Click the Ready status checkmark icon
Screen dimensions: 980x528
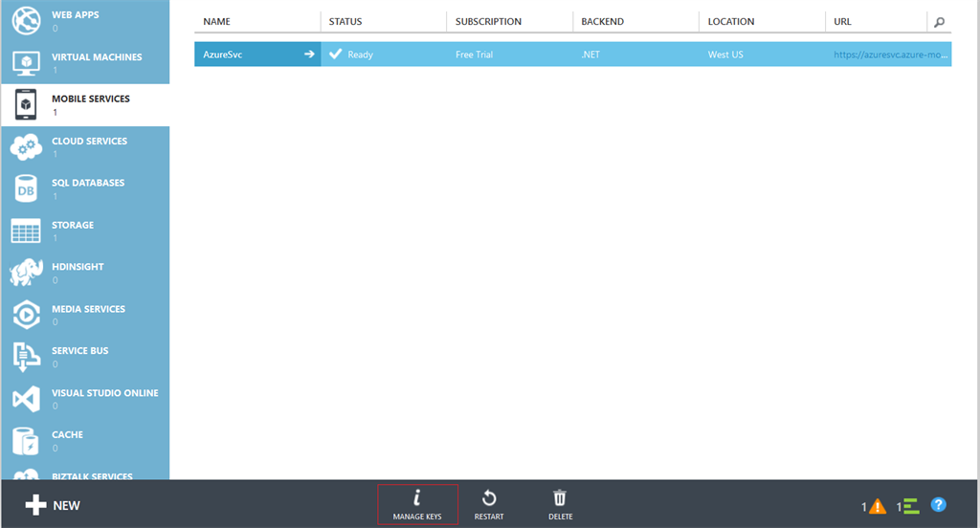pos(336,54)
